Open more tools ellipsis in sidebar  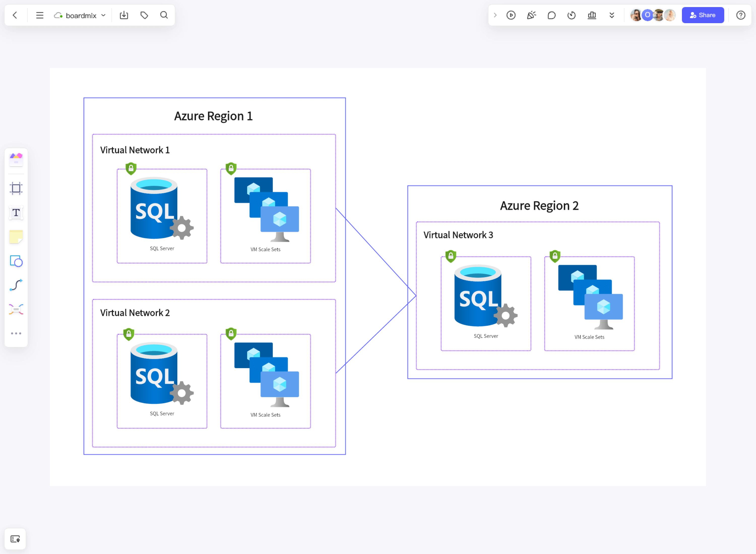16,333
